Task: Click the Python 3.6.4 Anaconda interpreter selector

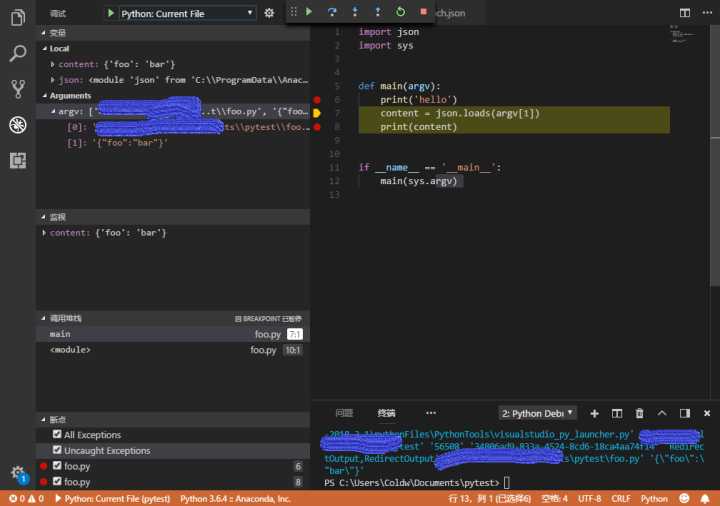Action: pyautogui.click(x=235, y=498)
